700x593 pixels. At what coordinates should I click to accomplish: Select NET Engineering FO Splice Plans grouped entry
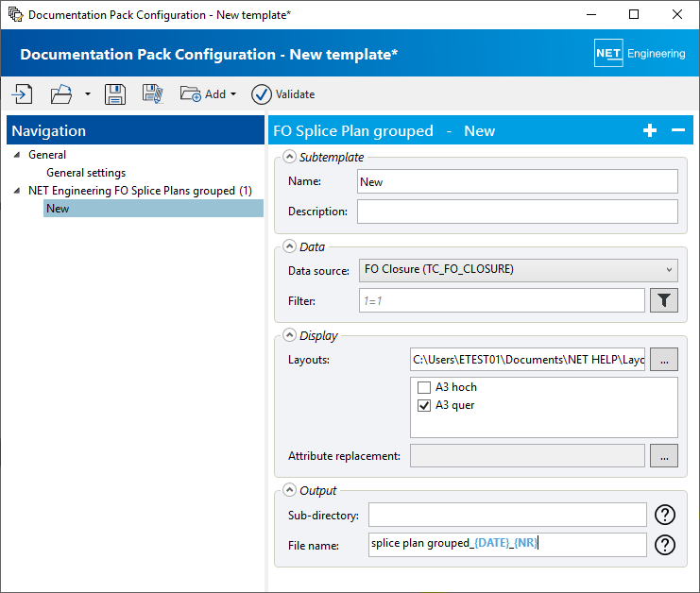click(x=140, y=191)
